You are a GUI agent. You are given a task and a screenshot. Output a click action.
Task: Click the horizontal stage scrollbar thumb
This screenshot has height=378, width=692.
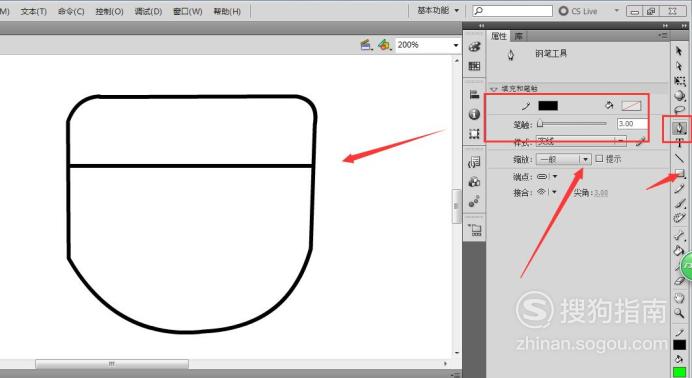coord(112,364)
